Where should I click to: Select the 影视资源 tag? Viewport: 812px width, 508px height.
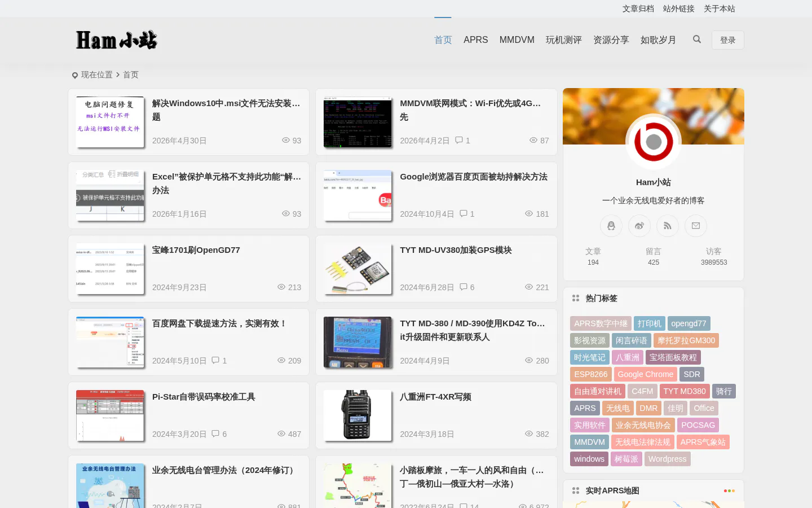click(590, 340)
